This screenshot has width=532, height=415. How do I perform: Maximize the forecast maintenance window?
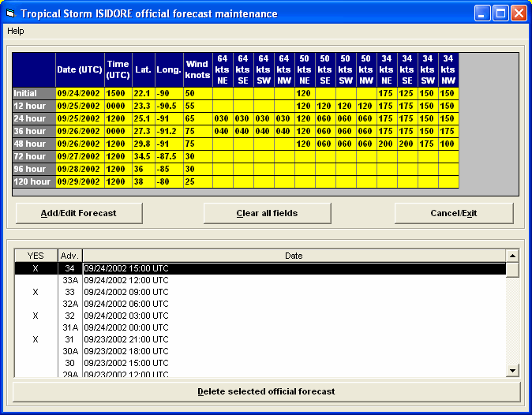tap(500, 13)
